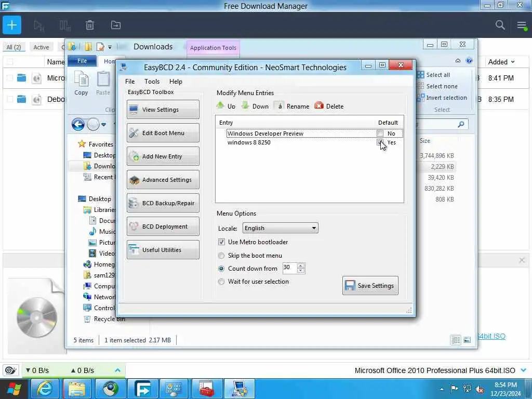Open BCD Backup/Repair section
The height and width of the screenshot is (399, 532).
point(163,203)
